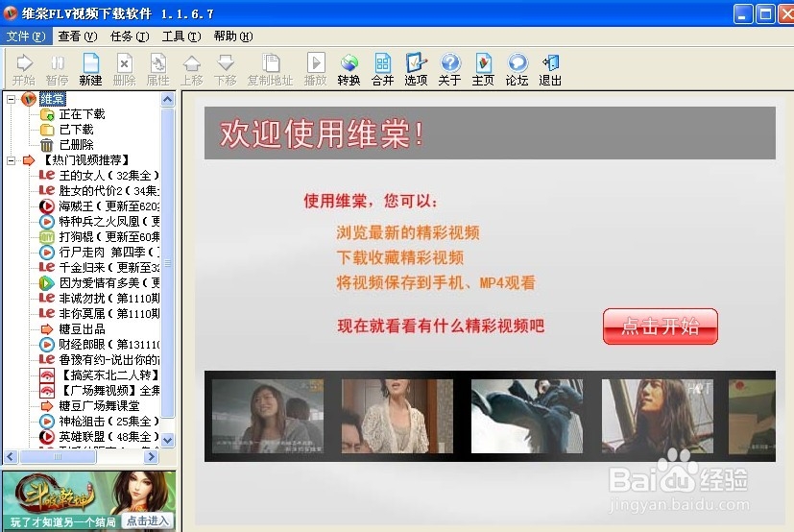The width and height of the screenshot is (794, 532).
Task: Select 【广场舞视频】 in the tree
Action: tap(108, 390)
